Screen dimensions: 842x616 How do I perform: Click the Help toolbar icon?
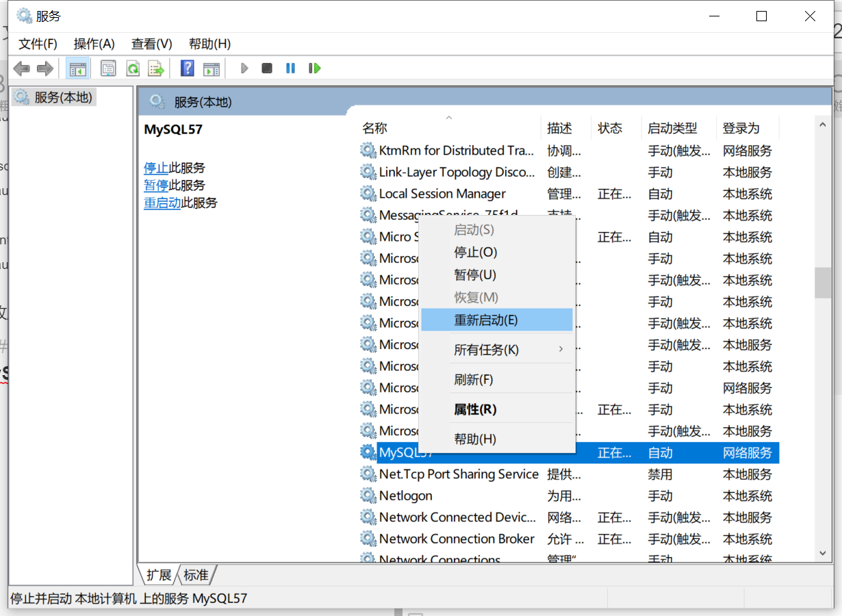[x=186, y=68]
